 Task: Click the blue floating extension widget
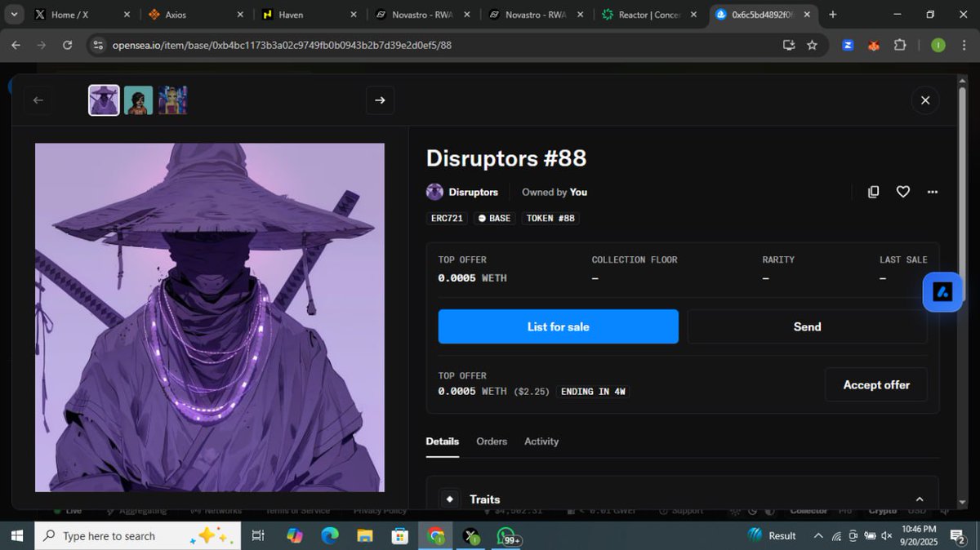tap(942, 292)
